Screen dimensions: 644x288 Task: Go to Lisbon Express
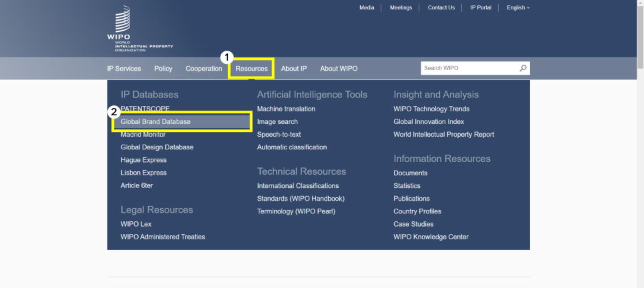pos(144,173)
